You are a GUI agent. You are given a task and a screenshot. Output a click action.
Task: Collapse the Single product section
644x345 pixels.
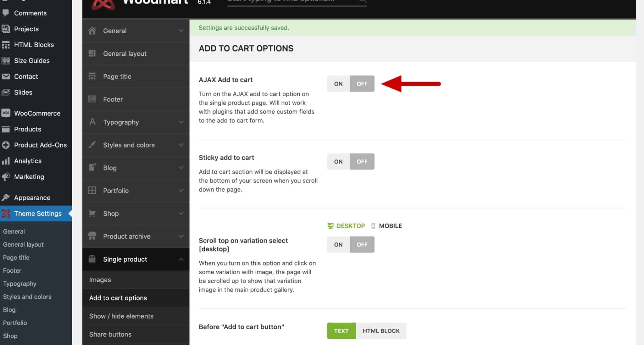click(x=181, y=259)
